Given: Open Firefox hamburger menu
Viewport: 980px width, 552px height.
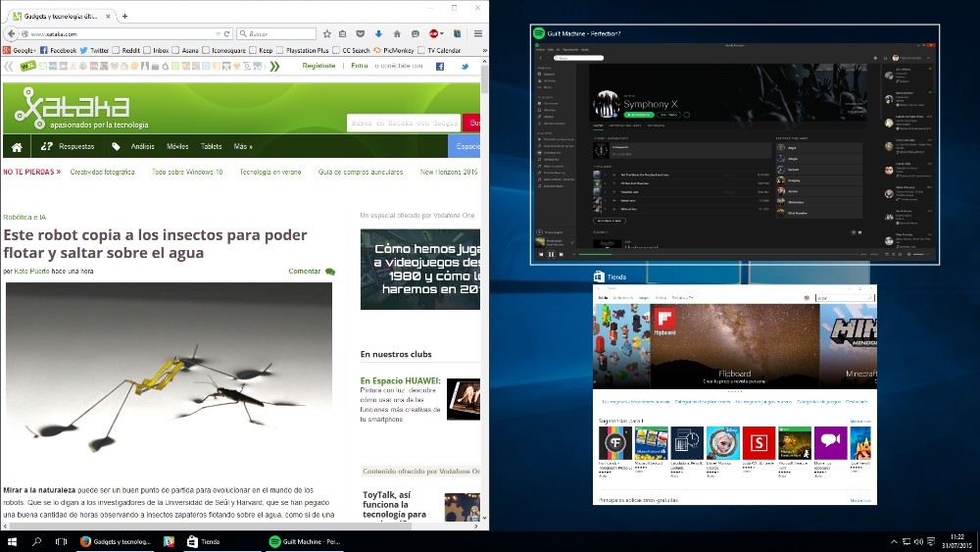Looking at the screenshot, I should [x=478, y=33].
